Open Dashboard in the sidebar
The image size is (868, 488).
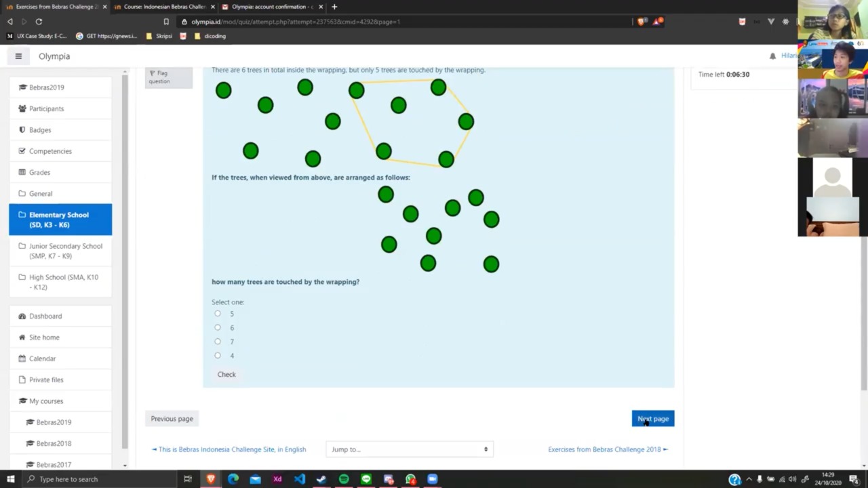(x=60, y=316)
